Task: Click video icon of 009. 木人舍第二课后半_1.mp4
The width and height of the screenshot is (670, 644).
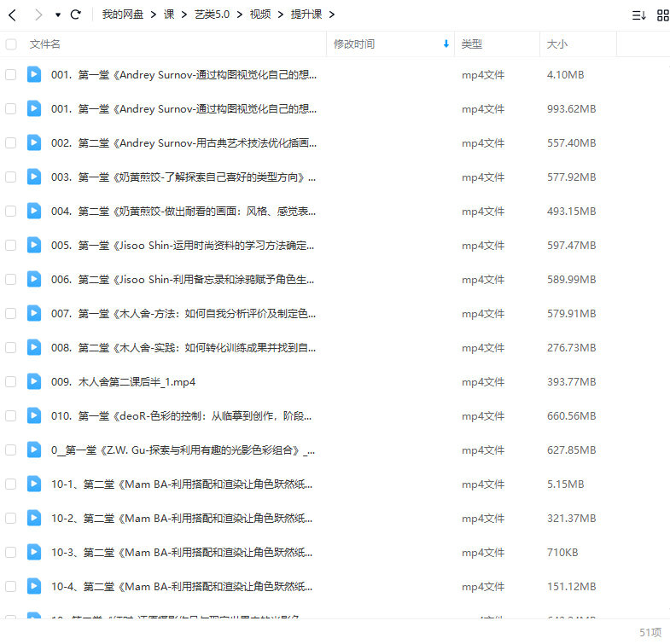Action: pyautogui.click(x=33, y=381)
